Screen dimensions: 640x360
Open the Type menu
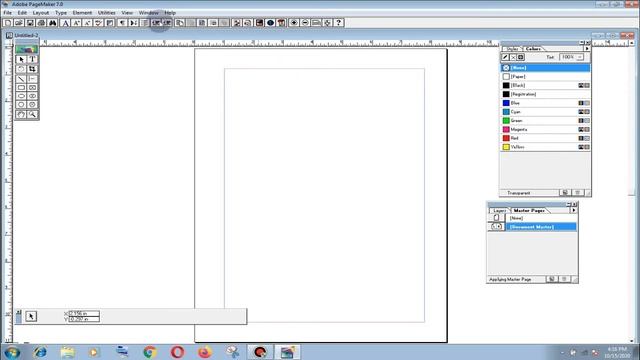(61, 13)
